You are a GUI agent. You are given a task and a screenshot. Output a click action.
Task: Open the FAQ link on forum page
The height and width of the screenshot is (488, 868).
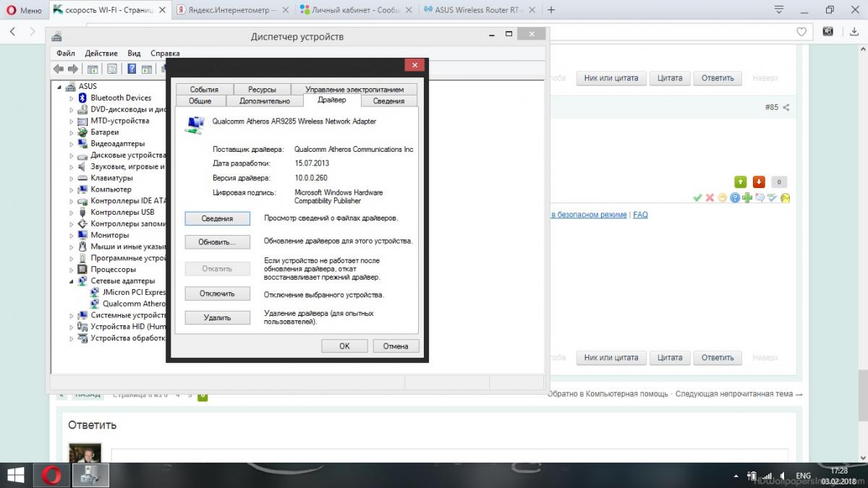(x=640, y=215)
